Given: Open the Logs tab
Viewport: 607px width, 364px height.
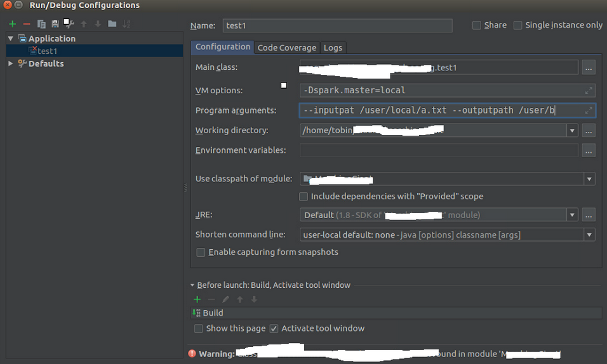Looking at the screenshot, I should click(x=333, y=48).
